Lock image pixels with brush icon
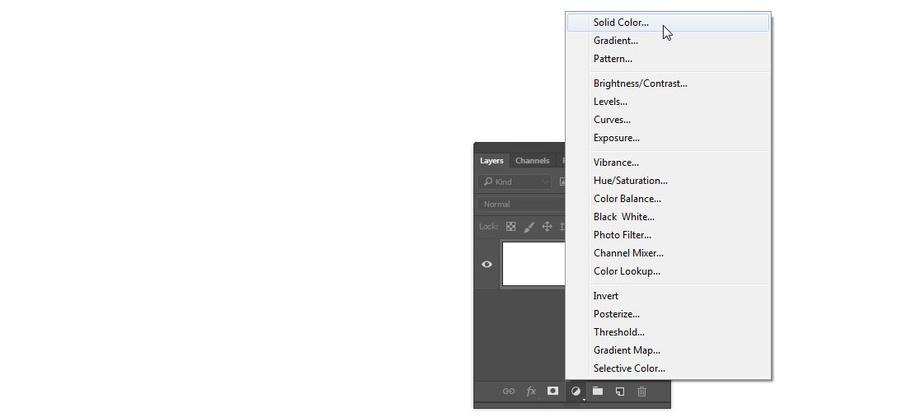 click(x=529, y=227)
